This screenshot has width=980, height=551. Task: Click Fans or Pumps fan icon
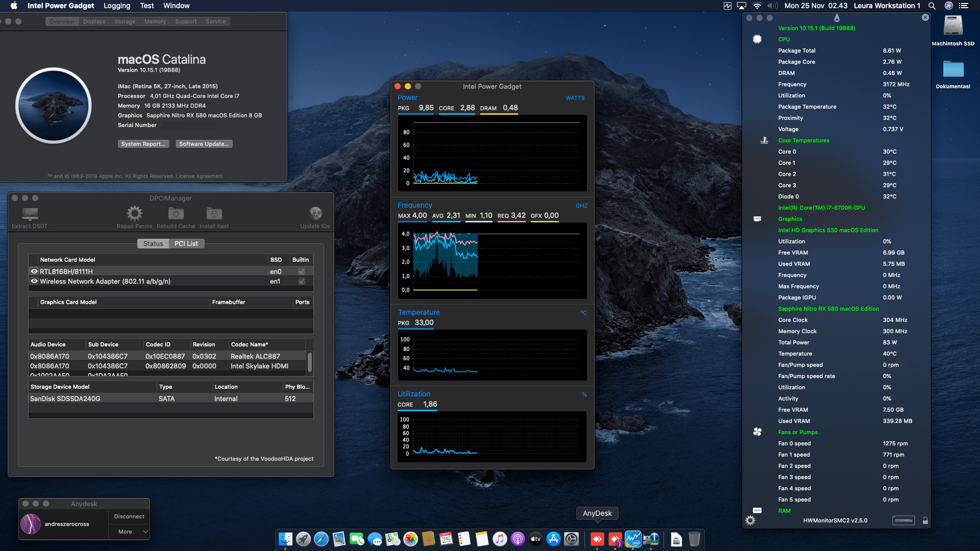click(757, 432)
